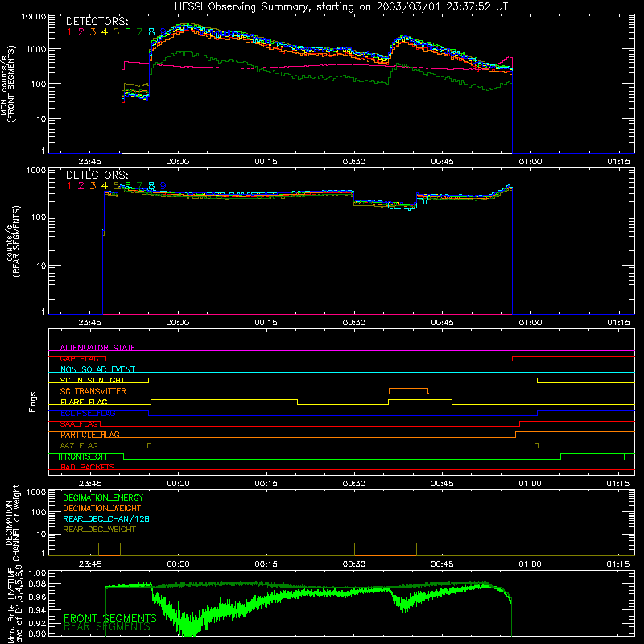Screen dimensions: 644x644
Task: Click yellow detector 4 in rear segments legend
Action: 105,186
